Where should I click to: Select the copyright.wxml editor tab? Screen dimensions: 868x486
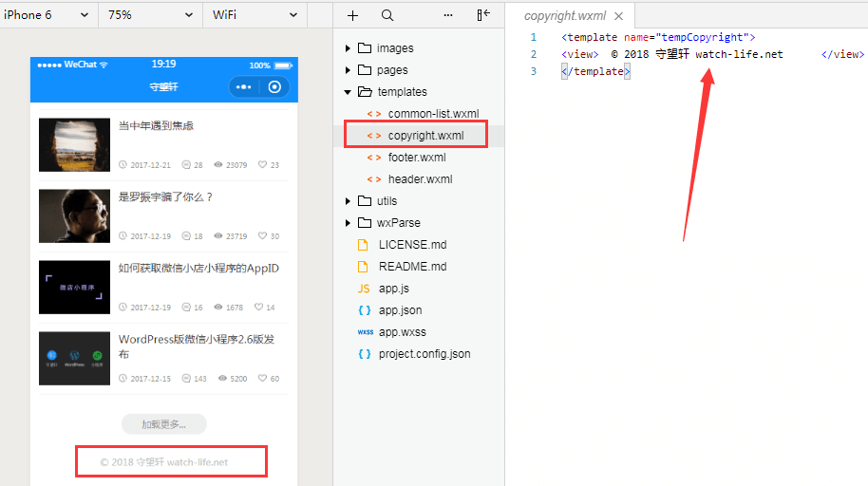pyautogui.click(x=565, y=16)
